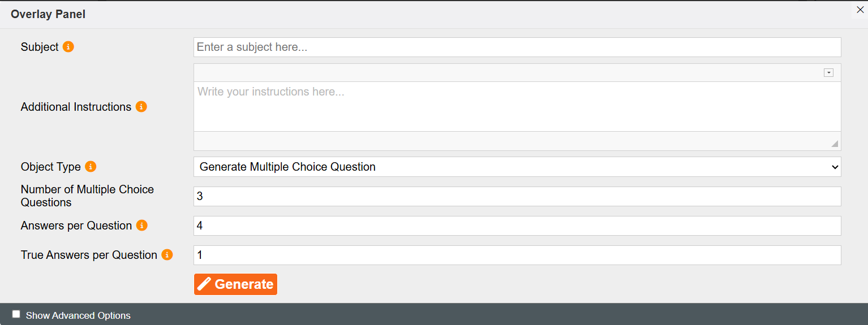
Task: Click the Generate button
Action: click(235, 284)
